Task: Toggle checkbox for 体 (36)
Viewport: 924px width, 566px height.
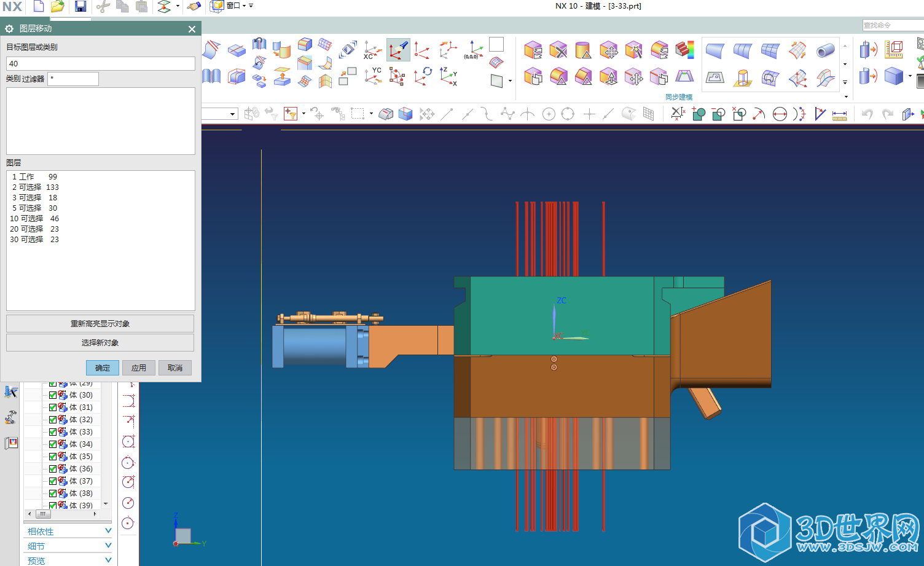Action: coord(53,469)
